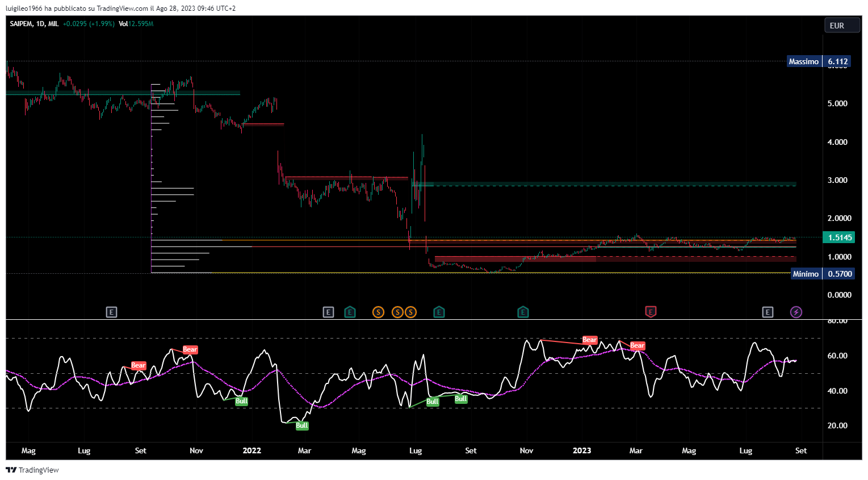Click the publisher caption luigileo1966 at top
The image size is (868, 480).
tap(121, 9)
